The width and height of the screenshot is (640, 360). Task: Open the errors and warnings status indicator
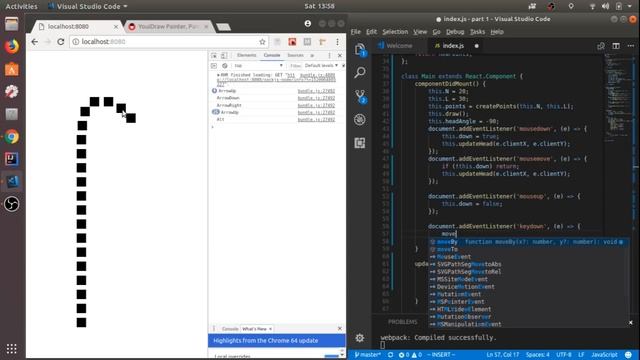pos(410,355)
